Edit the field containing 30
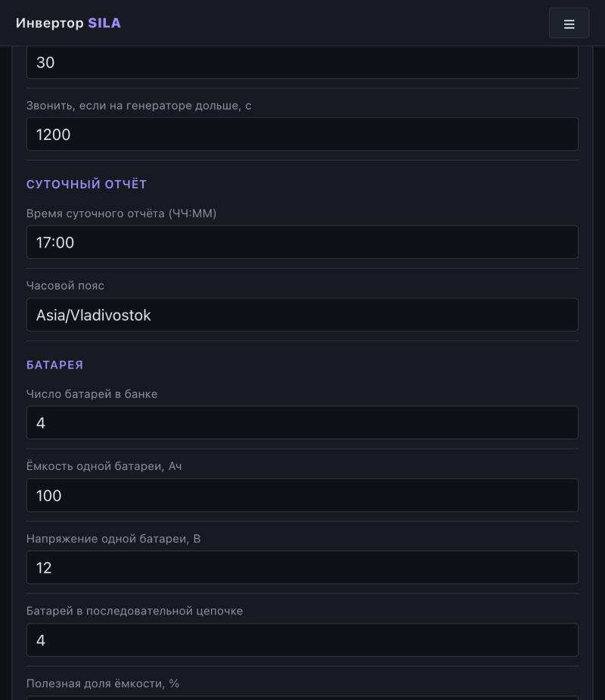 (302, 62)
